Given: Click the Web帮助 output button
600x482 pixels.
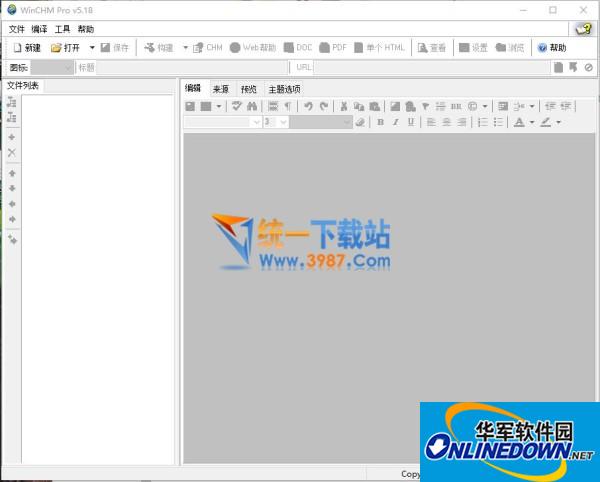Looking at the screenshot, I should [253, 48].
